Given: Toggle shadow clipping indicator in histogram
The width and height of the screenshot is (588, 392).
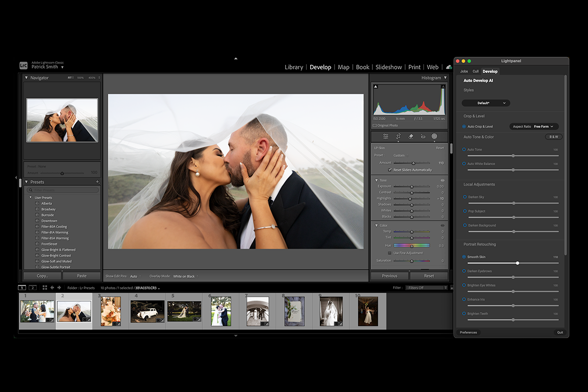Looking at the screenshot, I should pos(376,87).
